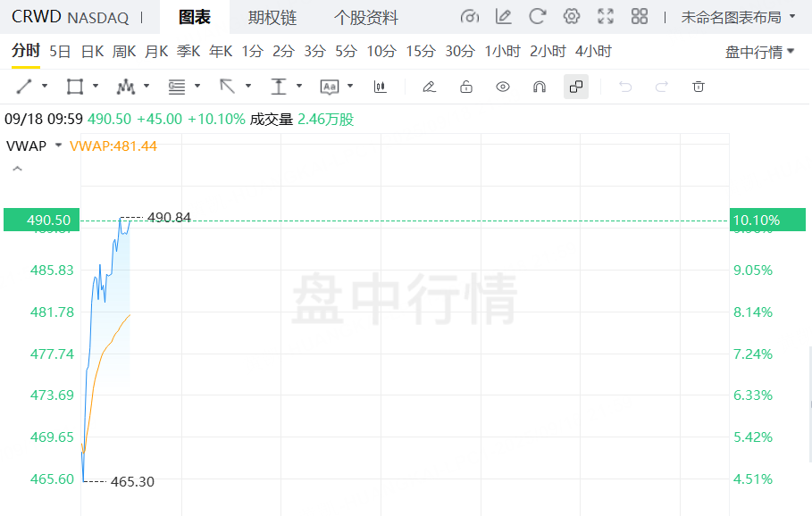Open line tool options dropdown arrow

point(45,86)
